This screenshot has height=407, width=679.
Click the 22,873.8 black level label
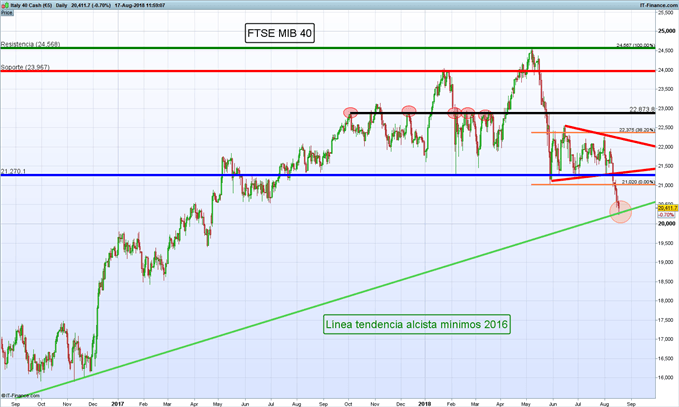pyautogui.click(x=642, y=110)
